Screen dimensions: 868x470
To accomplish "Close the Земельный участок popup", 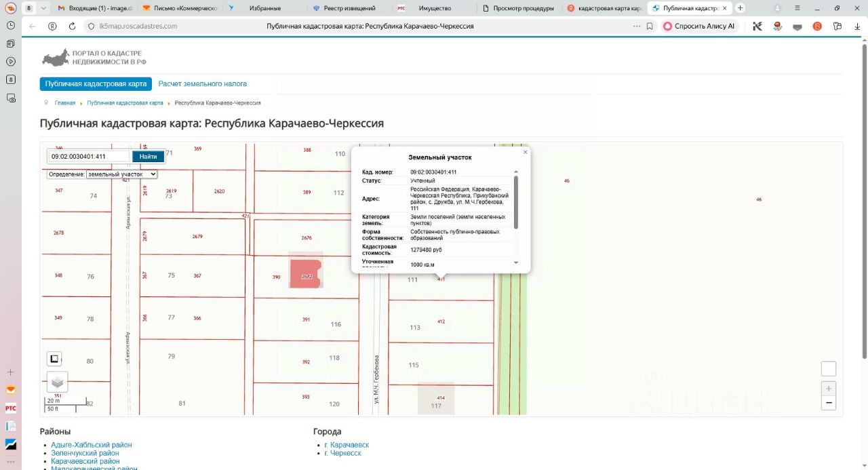I will (x=525, y=153).
